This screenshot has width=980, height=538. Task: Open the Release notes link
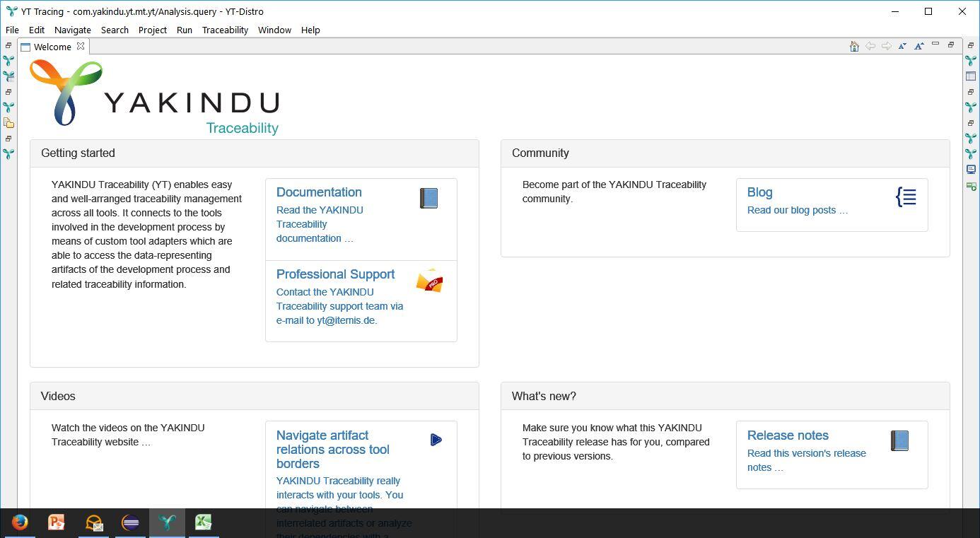(788, 435)
